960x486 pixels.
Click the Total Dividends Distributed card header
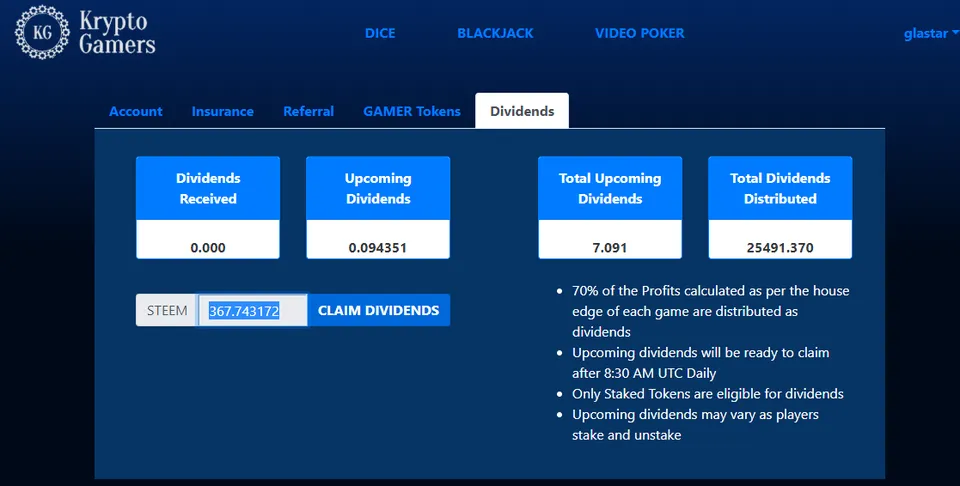tap(780, 188)
